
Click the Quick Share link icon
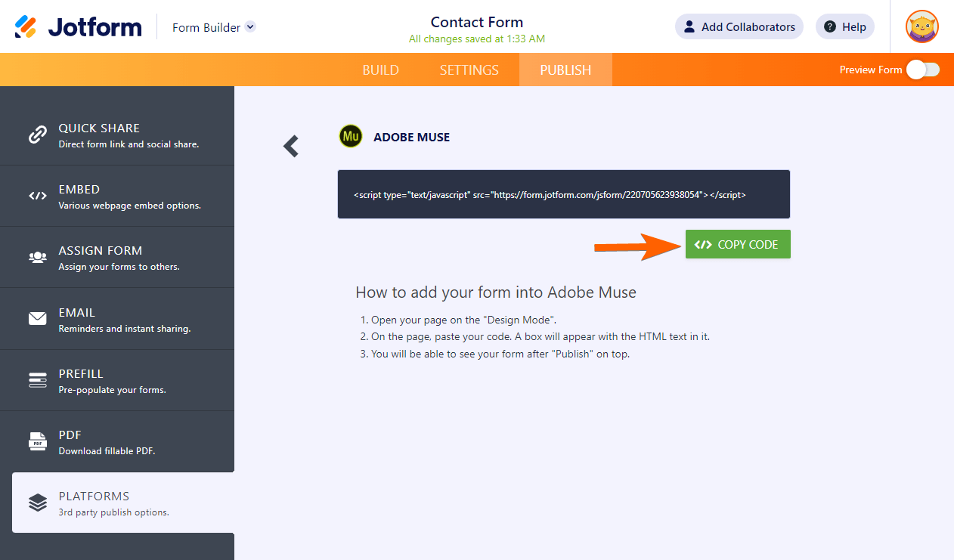click(x=38, y=135)
